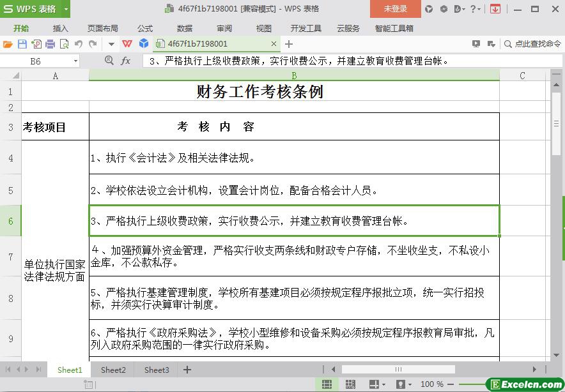Image resolution: width=565 pixels, height=392 pixels.
Task: Expand the Name Box dropdown
Action: tap(75, 61)
